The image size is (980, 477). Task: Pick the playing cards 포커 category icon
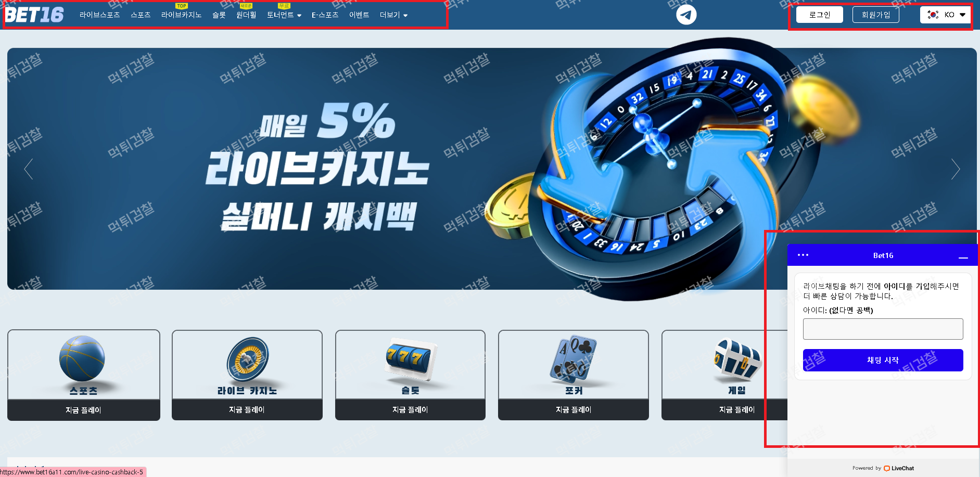pyautogui.click(x=573, y=358)
